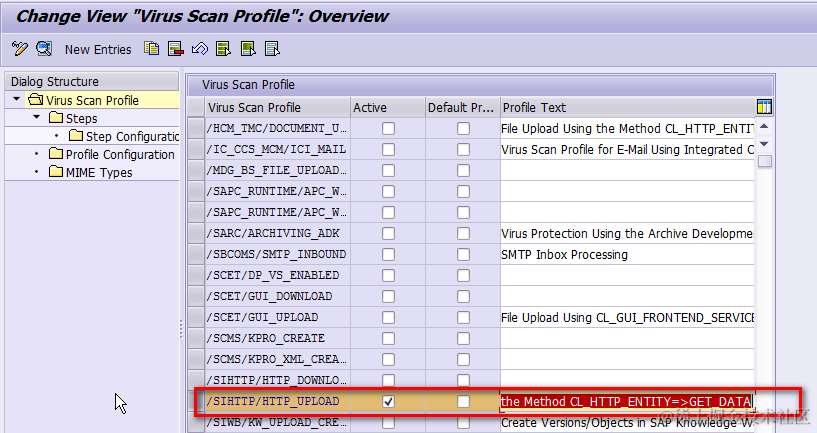Click /SCET/GUI_DOWNLOAD profile name cell

point(278,296)
